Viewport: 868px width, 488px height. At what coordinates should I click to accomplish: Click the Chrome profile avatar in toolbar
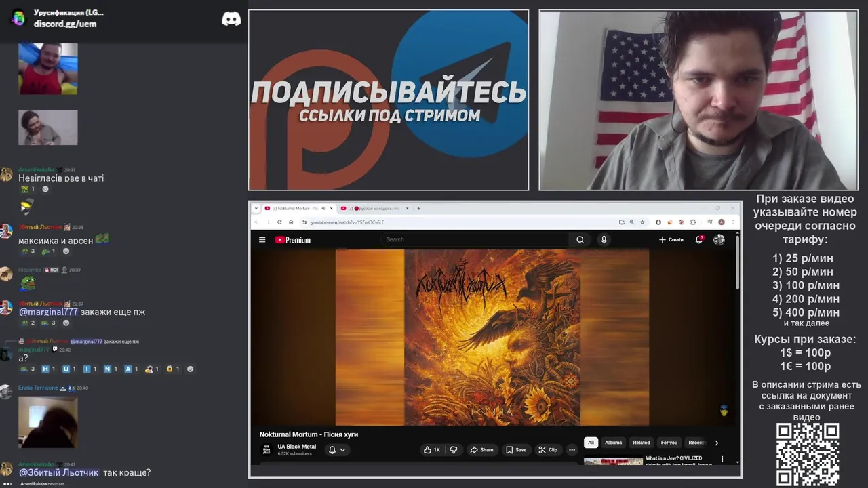click(x=722, y=222)
